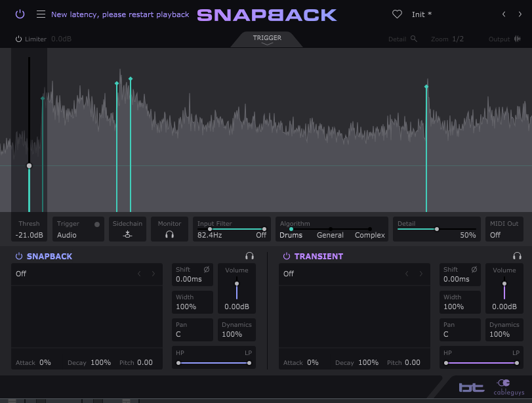Click the SNAPBACK Shift 0.00ms value
Screen dimensions: 532x403
189,279
